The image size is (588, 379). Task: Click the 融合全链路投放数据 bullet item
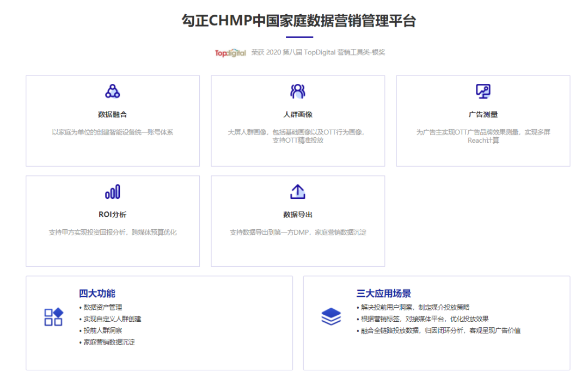coord(438,331)
